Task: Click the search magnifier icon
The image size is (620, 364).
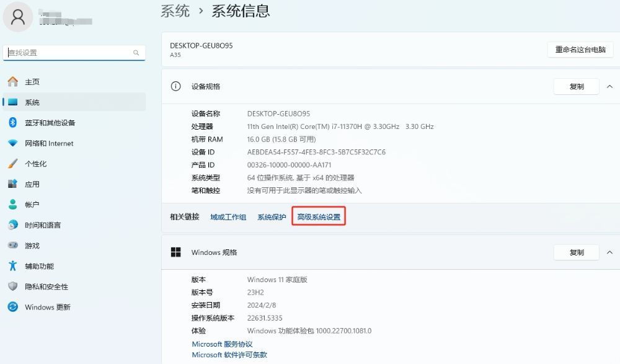Action: click(x=136, y=53)
